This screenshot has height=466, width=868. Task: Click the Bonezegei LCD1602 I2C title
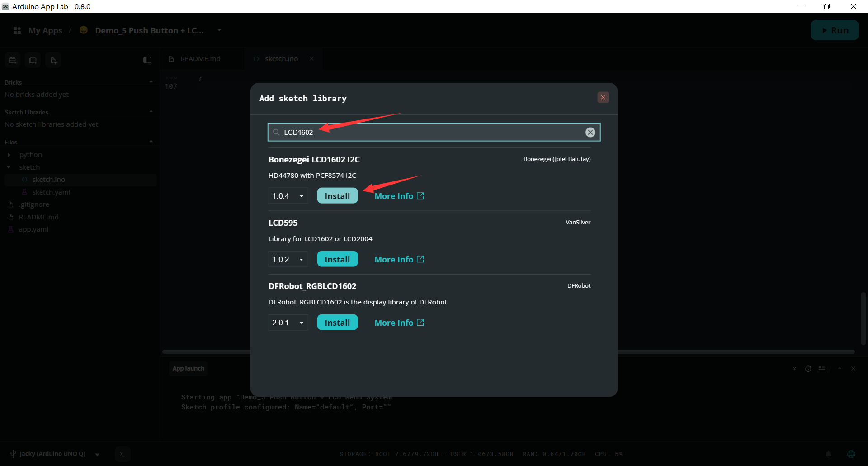point(314,159)
